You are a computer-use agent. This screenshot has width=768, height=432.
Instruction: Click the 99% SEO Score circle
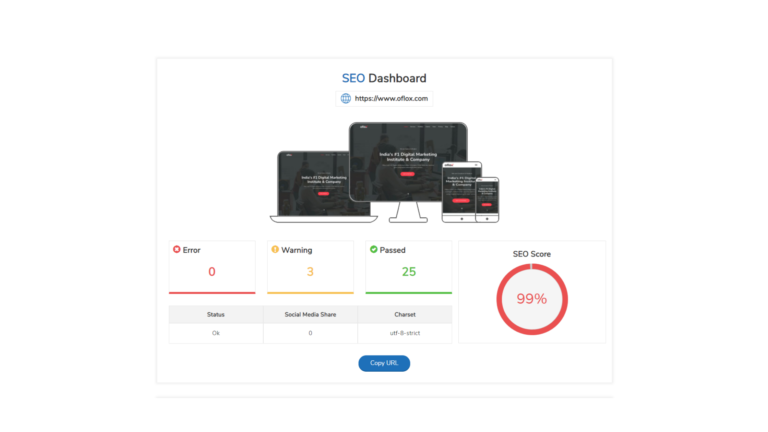point(532,299)
